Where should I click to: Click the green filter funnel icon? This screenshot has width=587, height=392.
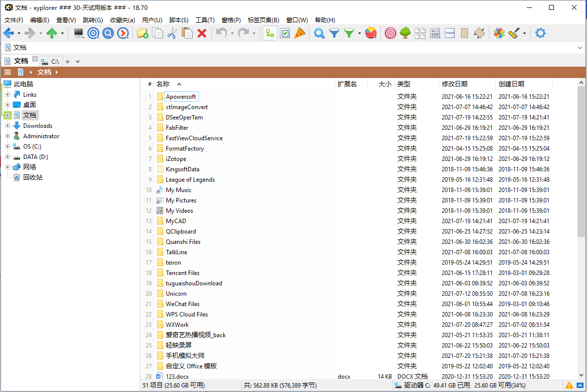(349, 33)
